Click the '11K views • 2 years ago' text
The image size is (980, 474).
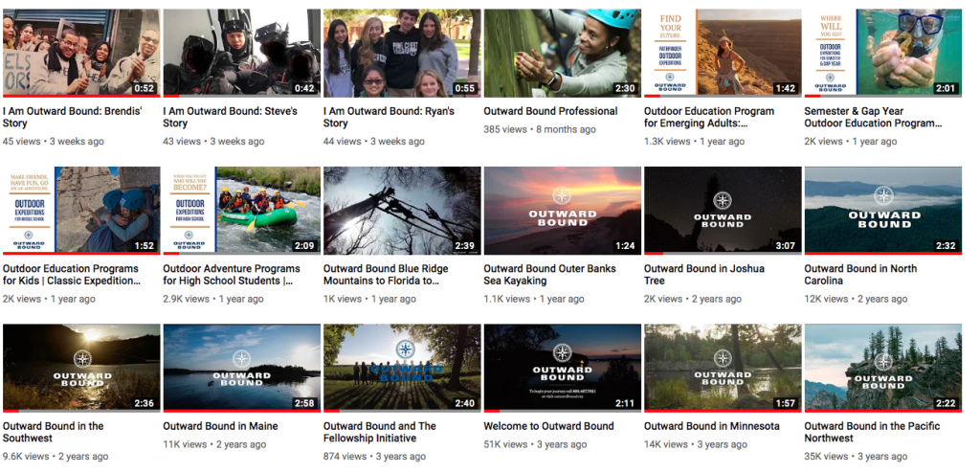(214, 444)
